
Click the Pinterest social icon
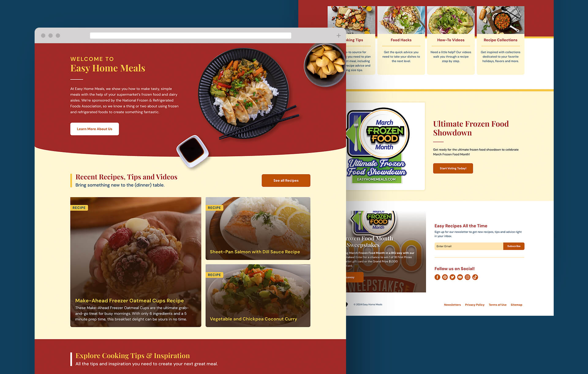pyautogui.click(x=445, y=277)
